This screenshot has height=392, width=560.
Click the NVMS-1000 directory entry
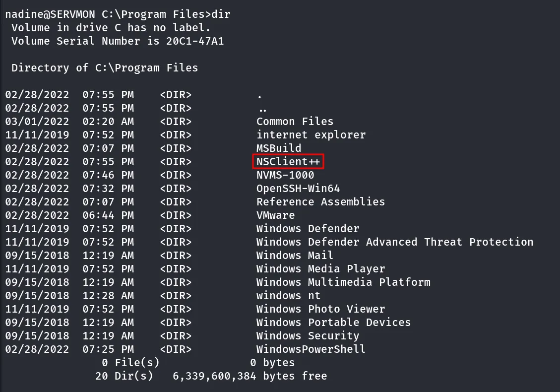tap(285, 175)
